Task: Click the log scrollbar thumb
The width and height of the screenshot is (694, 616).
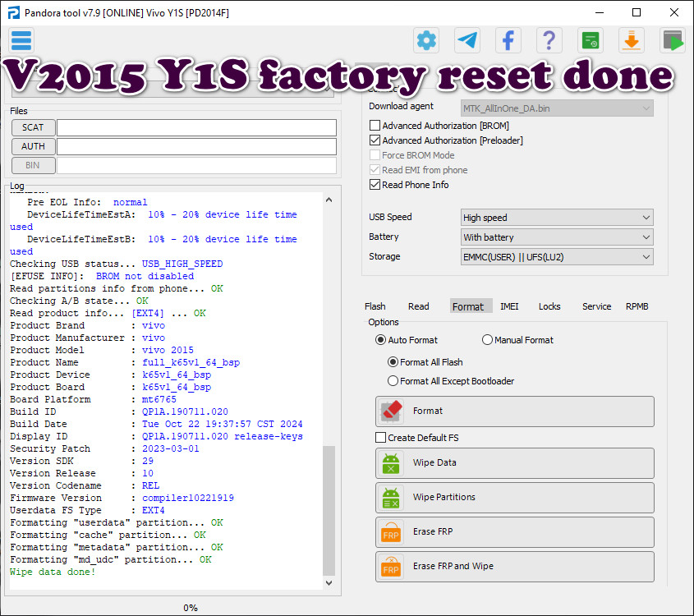Action: (329, 510)
